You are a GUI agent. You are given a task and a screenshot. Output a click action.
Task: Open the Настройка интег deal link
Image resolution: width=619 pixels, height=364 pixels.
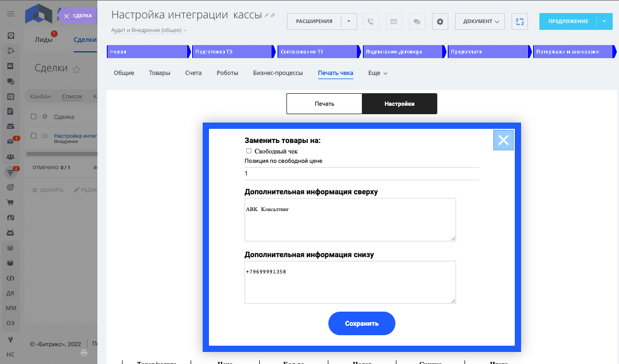[x=75, y=136]
